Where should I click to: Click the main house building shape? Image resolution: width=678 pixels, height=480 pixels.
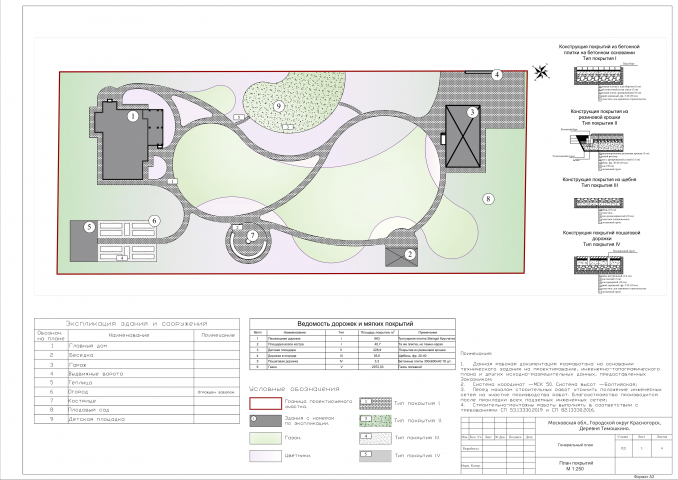[124, 143]
